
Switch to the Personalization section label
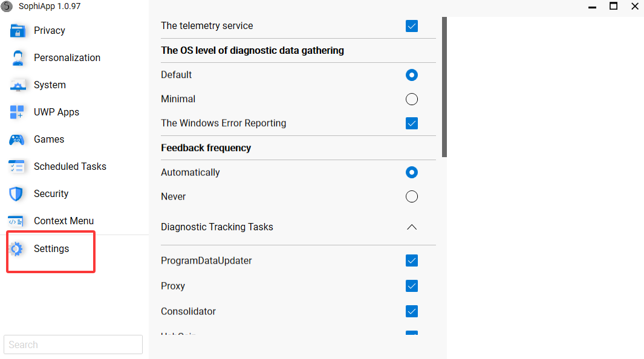67,58
